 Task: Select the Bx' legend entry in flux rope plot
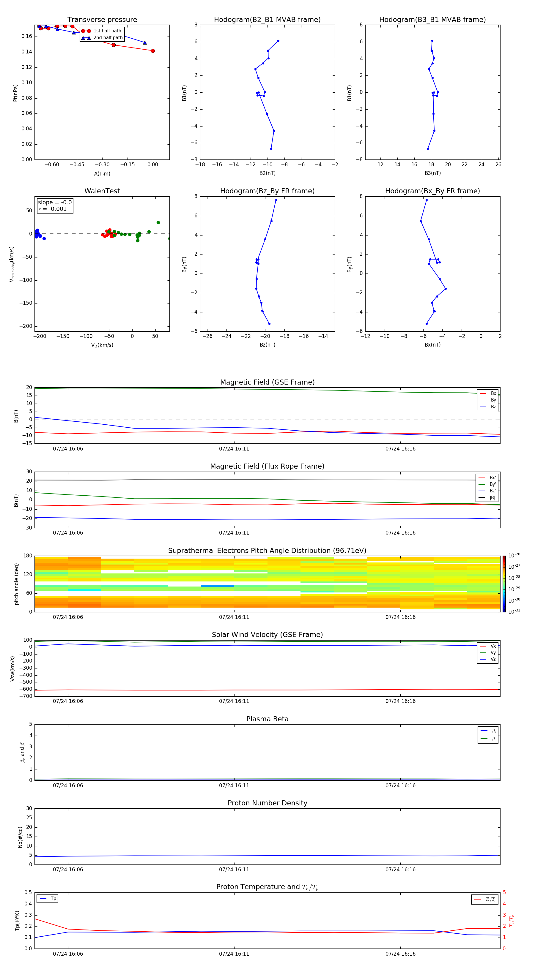[487, 478]
